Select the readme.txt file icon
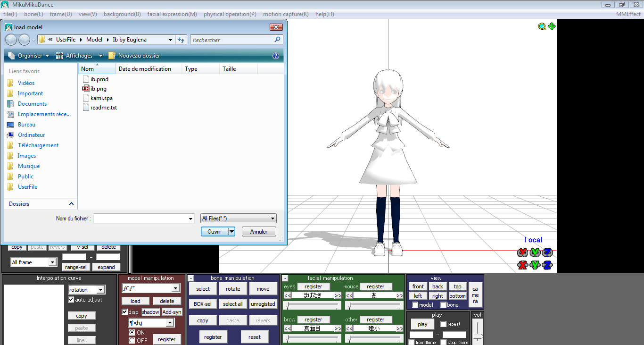This screenshot has height=345, width=644. point(86,108)
